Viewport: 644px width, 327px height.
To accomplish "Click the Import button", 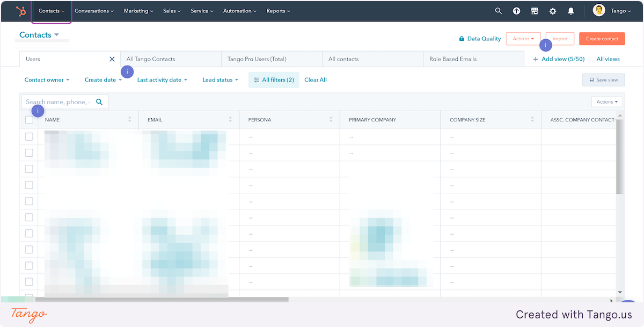I will (560, 39).
